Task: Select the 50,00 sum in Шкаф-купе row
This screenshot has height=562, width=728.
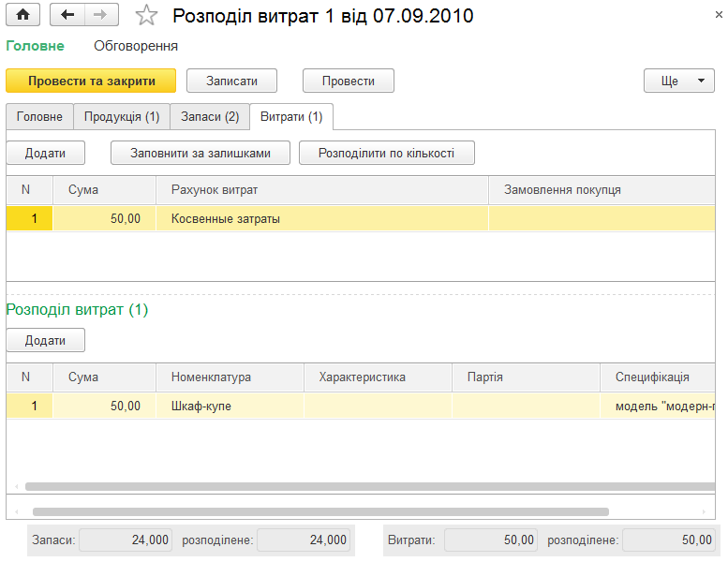Action: coord(104,407)
